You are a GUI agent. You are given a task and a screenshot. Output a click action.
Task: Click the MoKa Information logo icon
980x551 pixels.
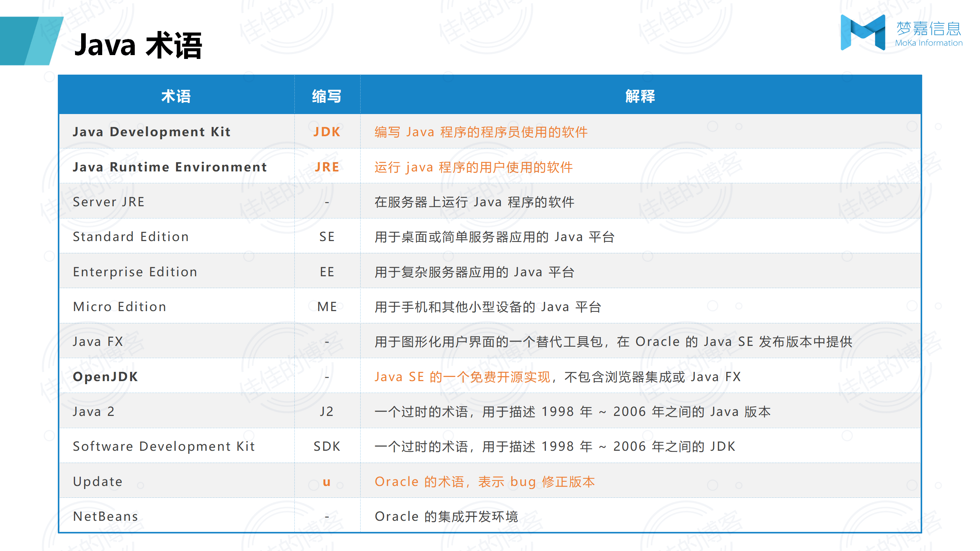(x=862, y=33)
